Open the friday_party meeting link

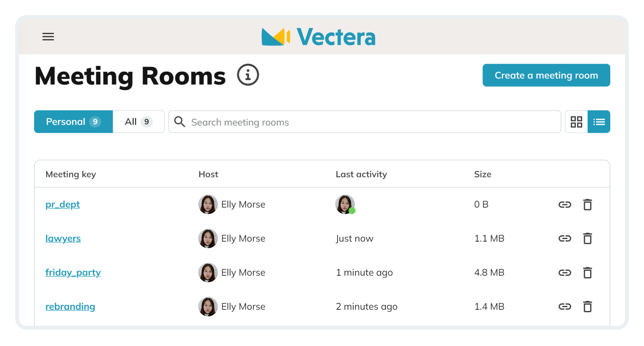click(73, 272)
